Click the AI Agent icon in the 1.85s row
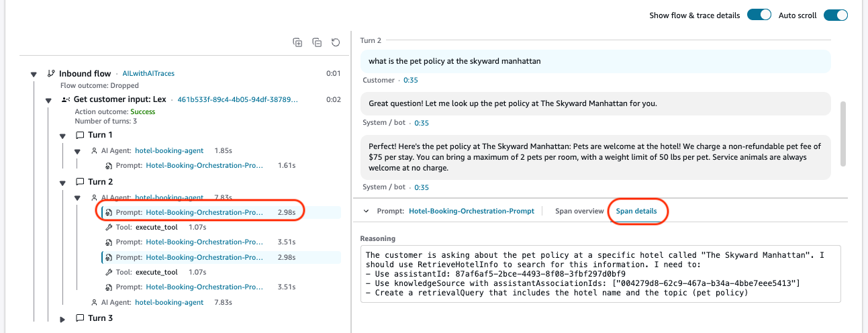Screen dimensions: 868x333 click(x=95, y=151)
